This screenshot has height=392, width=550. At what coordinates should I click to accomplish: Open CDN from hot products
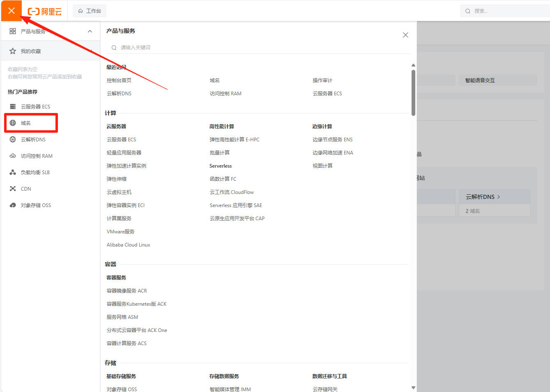[x=26, y=189]
